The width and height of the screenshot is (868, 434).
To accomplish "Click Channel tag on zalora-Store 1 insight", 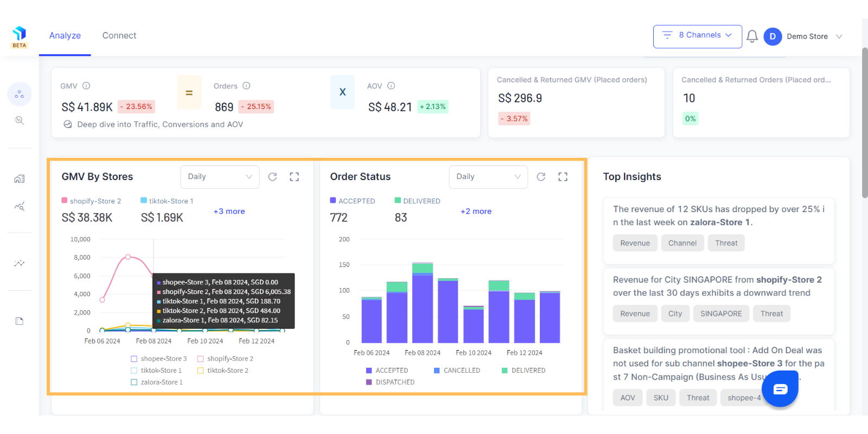I will (x=682, y=243).
